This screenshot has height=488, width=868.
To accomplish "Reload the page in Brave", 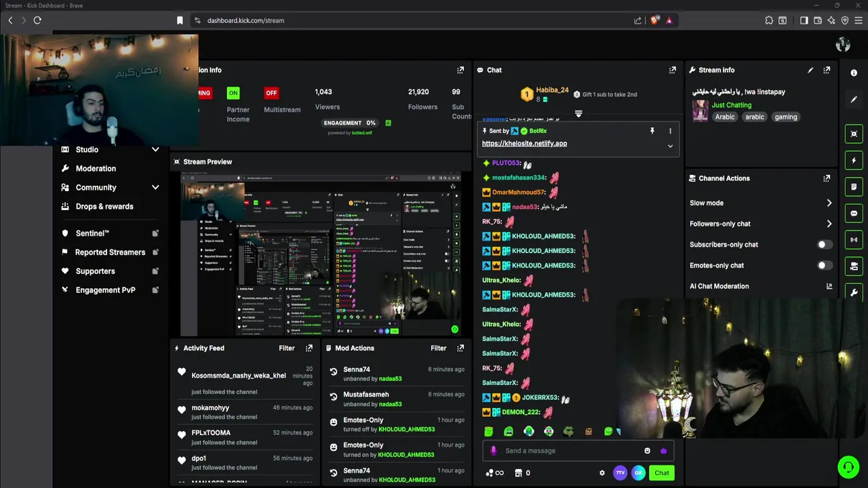I will [x=37, y=20].
